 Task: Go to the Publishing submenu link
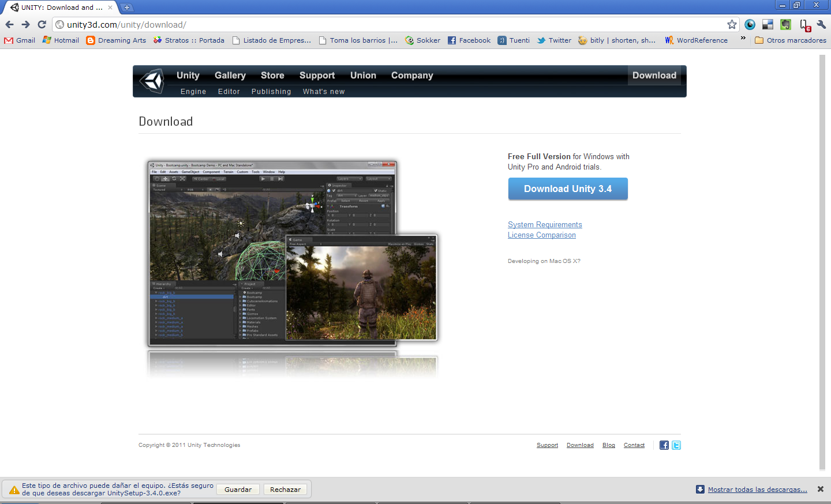pyautogui.click(x=271, y=92)
